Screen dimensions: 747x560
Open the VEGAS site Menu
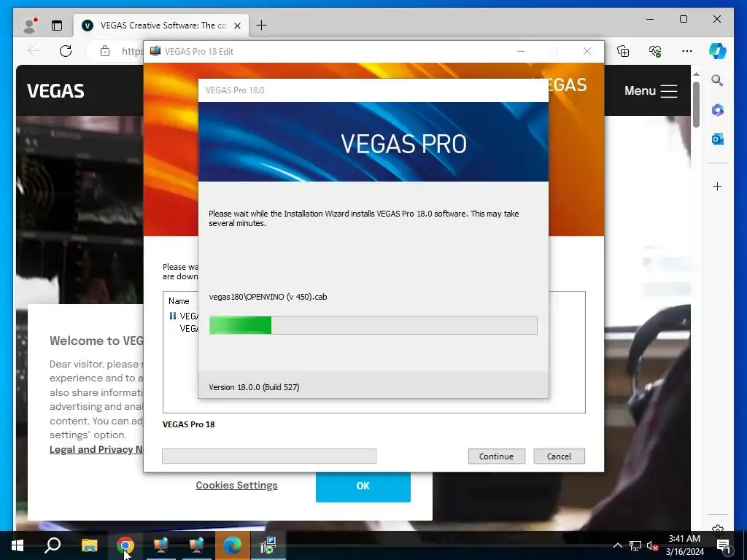point(651,91)
